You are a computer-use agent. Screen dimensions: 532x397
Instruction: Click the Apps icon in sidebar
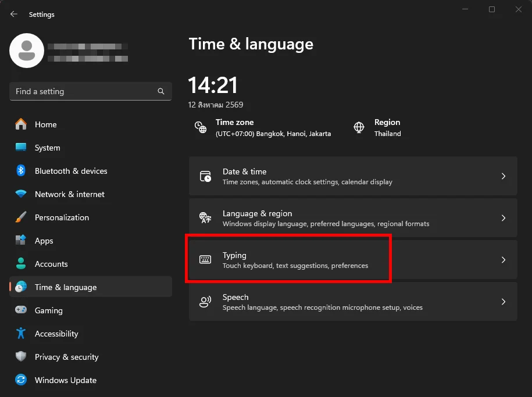(21, 240)
